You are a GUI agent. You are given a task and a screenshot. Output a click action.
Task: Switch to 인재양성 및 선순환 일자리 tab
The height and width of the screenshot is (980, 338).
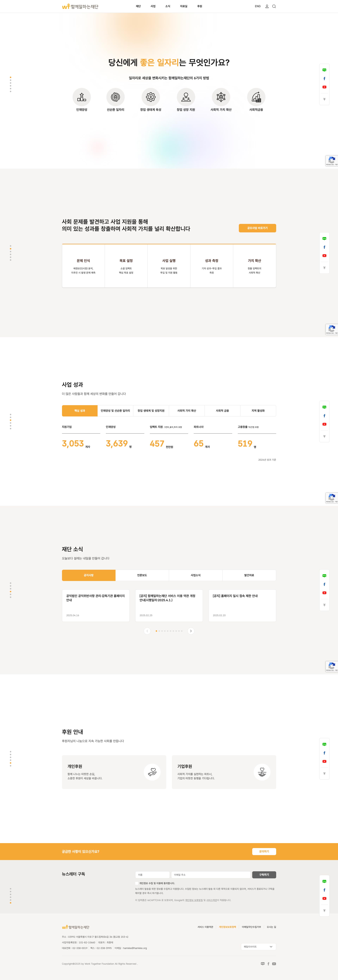tap(115, 411)
